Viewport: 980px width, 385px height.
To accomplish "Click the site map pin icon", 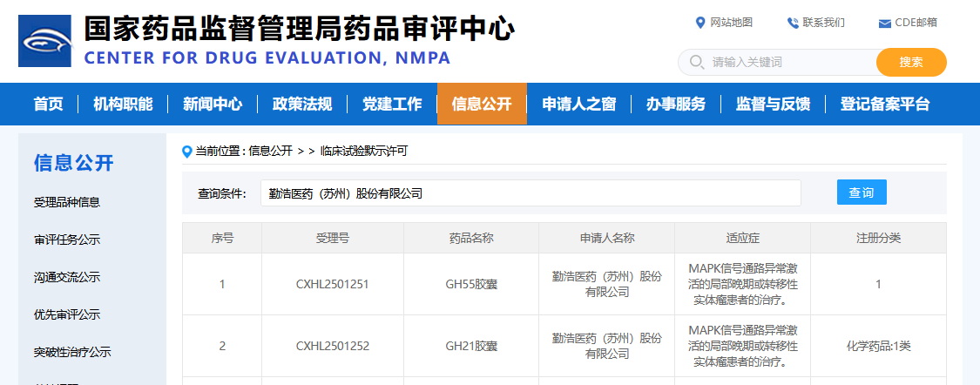I will pyautogui.click(x=700, y=23).
